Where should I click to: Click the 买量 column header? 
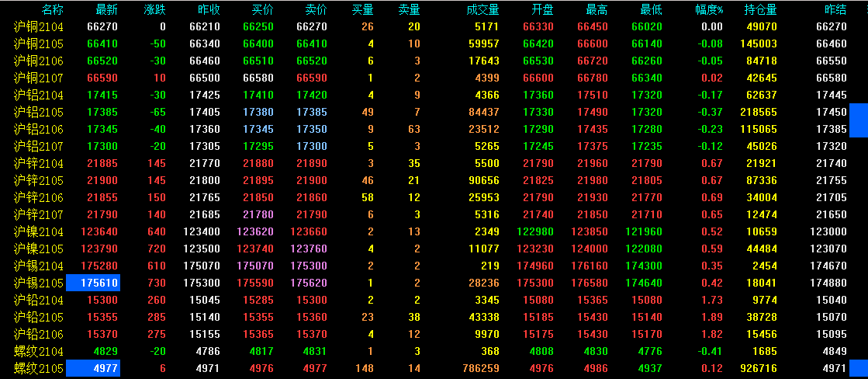click(x=363, y=9)
